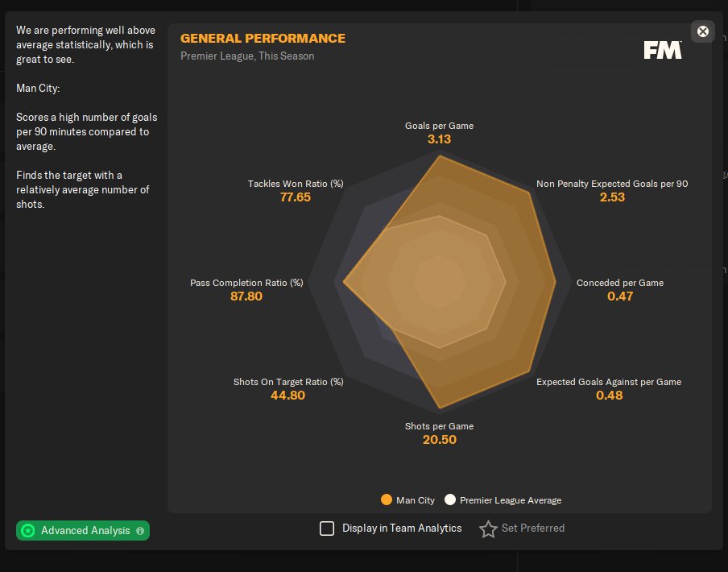
Task: Click the Set Preferred star icon
Action: tap(488, 528)
